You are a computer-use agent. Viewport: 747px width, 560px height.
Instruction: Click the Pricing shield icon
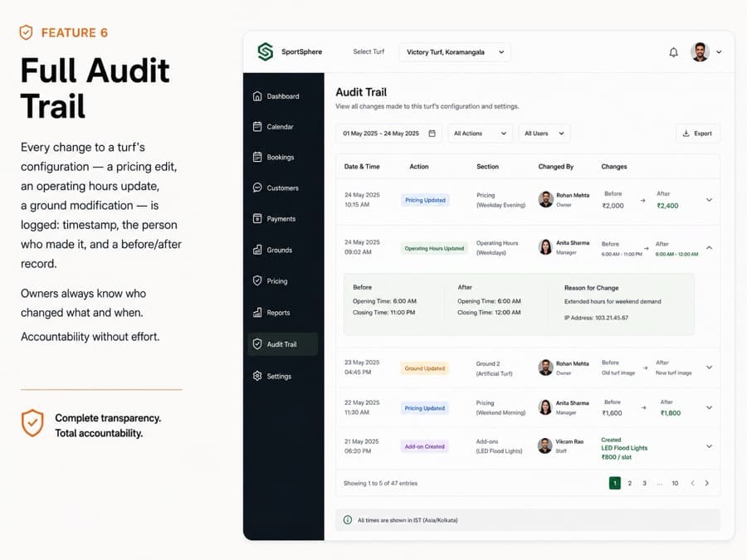(x=257, y=280)
